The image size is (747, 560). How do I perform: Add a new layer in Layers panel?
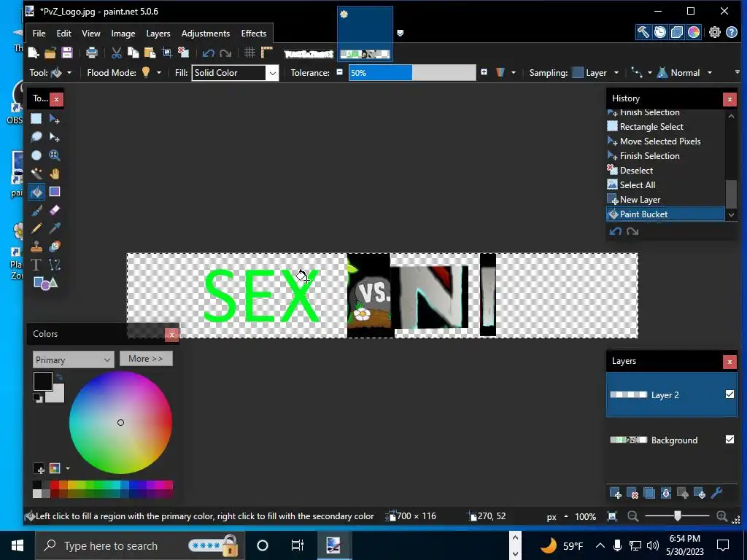(x=616, y=494)
